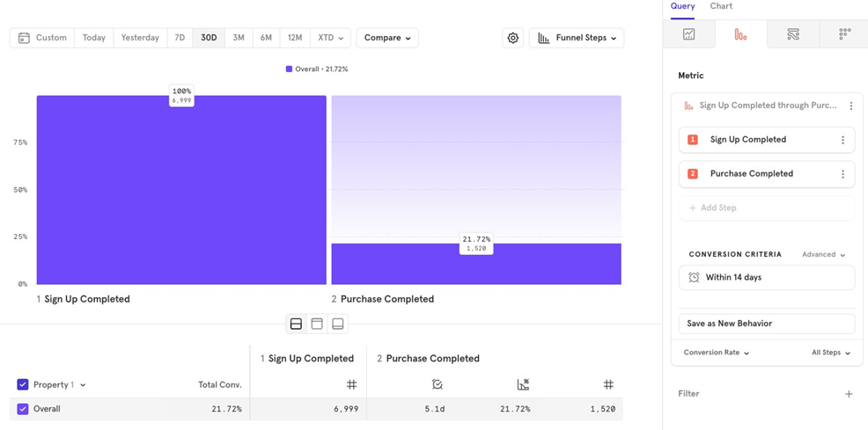Open the chart settings gear
Screen dimensions: 868x430
point(513,38)
